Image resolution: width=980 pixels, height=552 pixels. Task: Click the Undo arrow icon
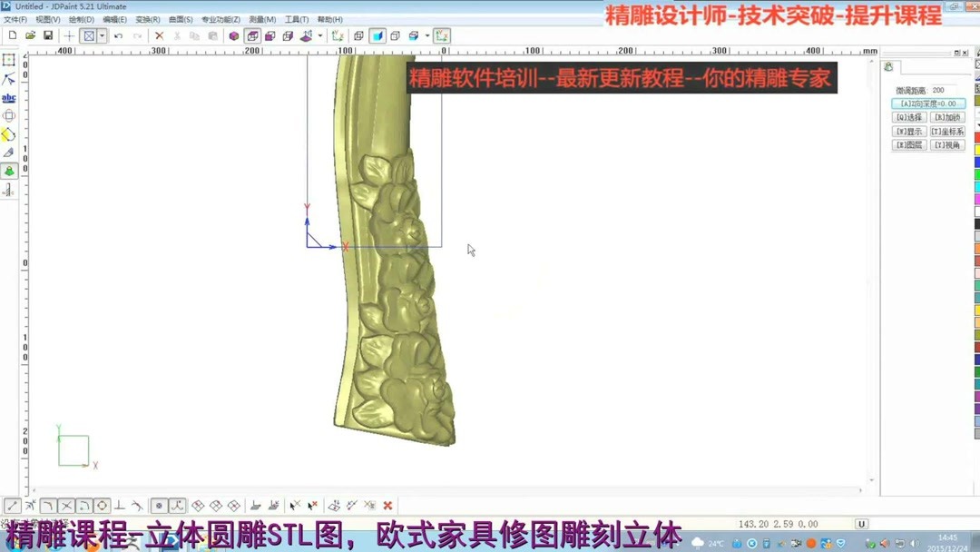coord(118,35)
